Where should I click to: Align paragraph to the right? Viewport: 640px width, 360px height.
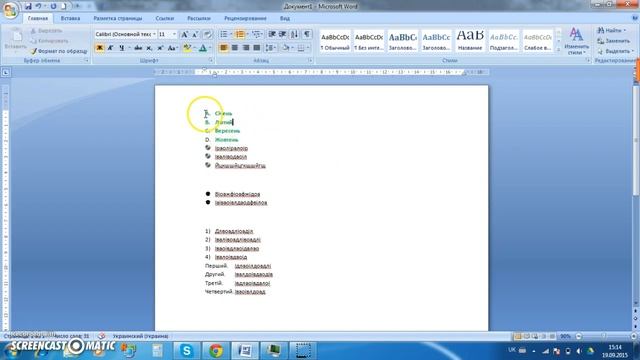click(246, 48)
